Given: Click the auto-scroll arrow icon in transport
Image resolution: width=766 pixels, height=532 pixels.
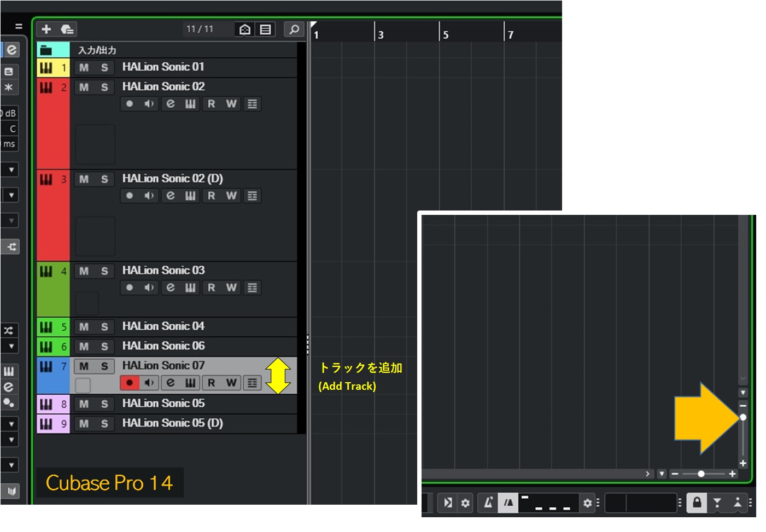Looking at the screenshot, I should 448,502.
